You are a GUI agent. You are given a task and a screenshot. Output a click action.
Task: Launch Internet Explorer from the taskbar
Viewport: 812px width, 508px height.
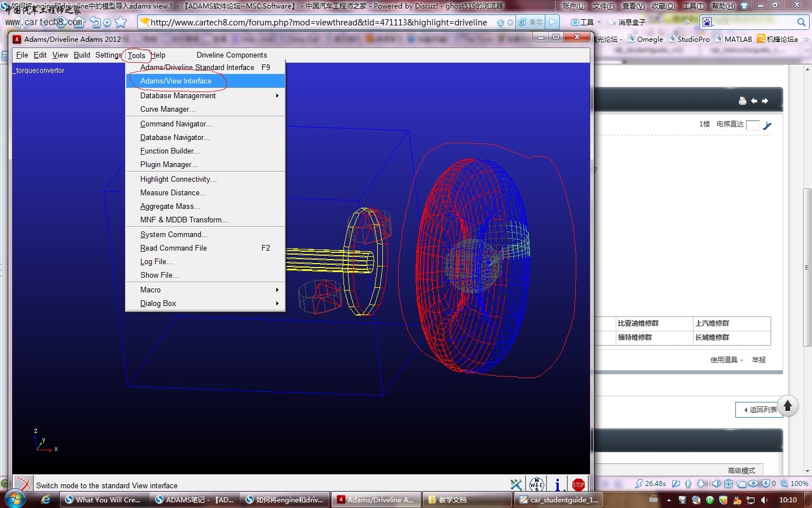[x=46, y=500]
